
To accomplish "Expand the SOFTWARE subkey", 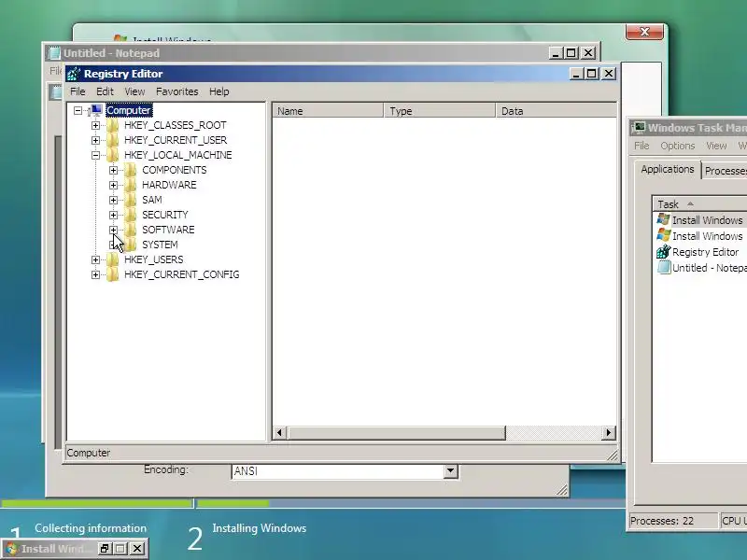I will click(x=113, y=230).
